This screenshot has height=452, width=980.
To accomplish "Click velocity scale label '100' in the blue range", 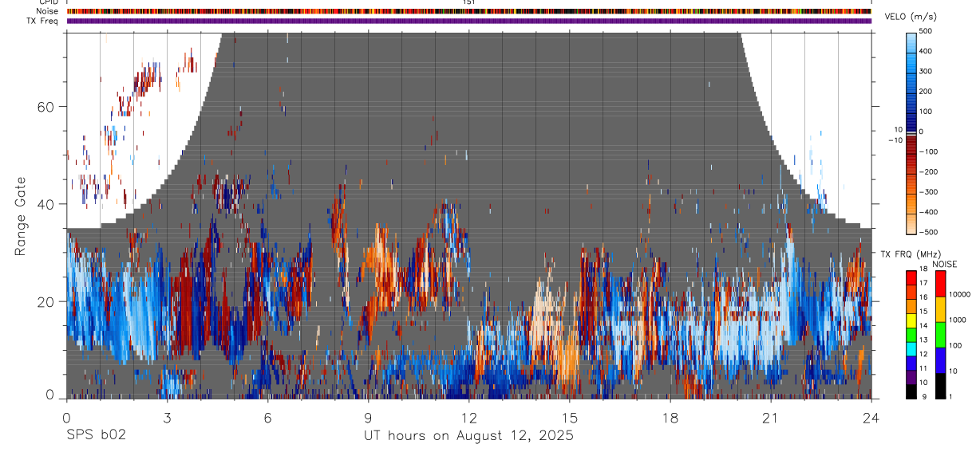I will pos(927,112).
